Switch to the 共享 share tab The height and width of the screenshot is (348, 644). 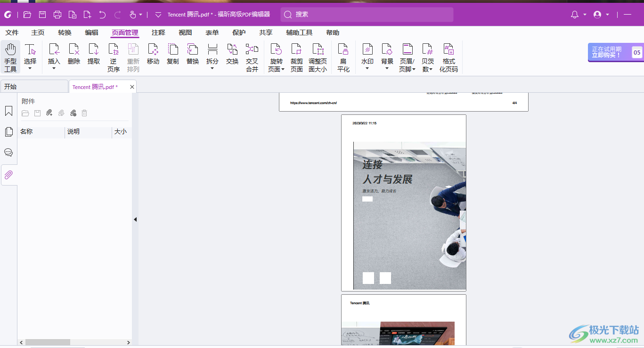click(x=266, y=32)
